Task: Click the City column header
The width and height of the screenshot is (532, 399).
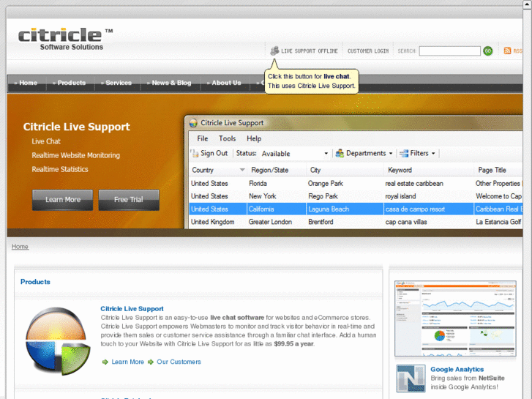Action: [345, 170]
